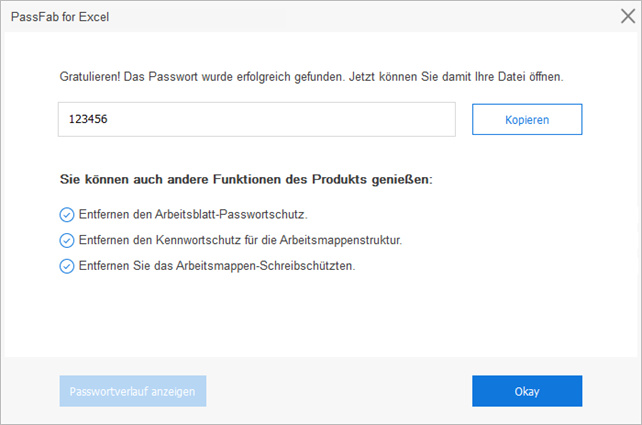Click the phrase Das Passwort wurde erfolgreich gefunden
Screen dimensions: 642x425
pos(234,77)
